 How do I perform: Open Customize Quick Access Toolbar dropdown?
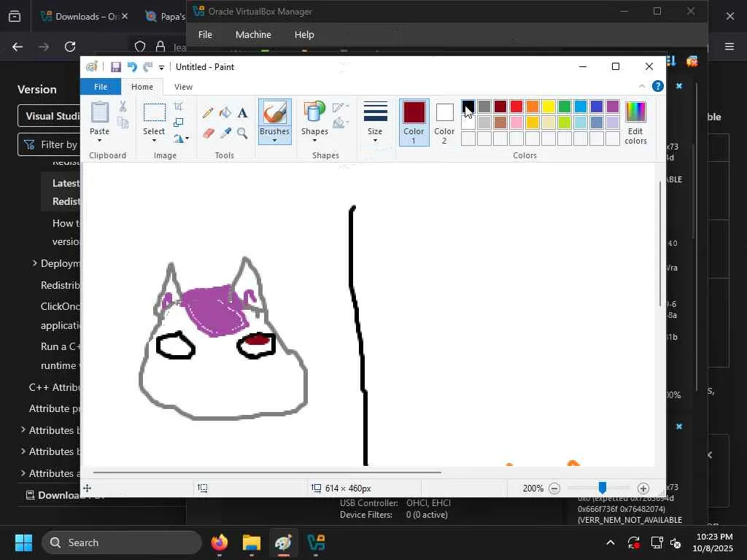[161, 68]
